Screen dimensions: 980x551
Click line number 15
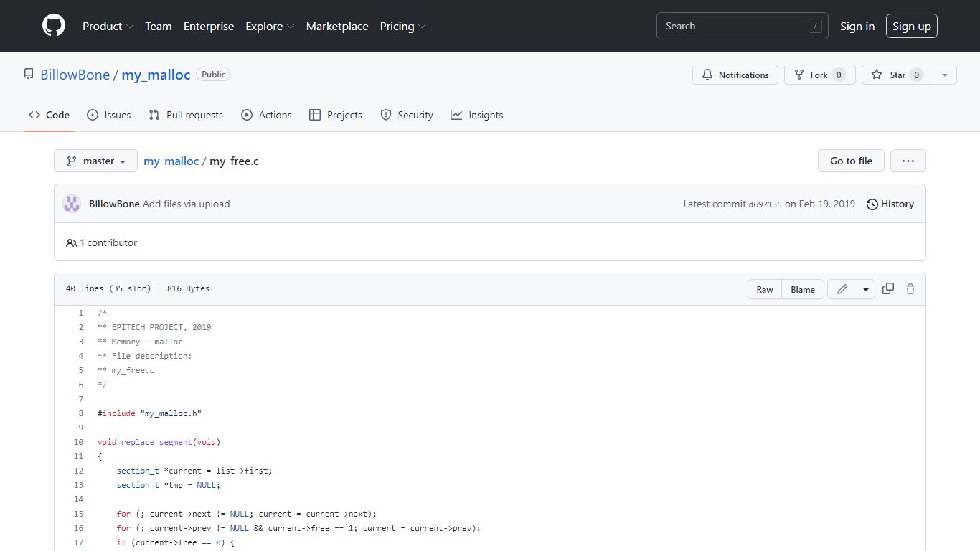coord(78,514)
